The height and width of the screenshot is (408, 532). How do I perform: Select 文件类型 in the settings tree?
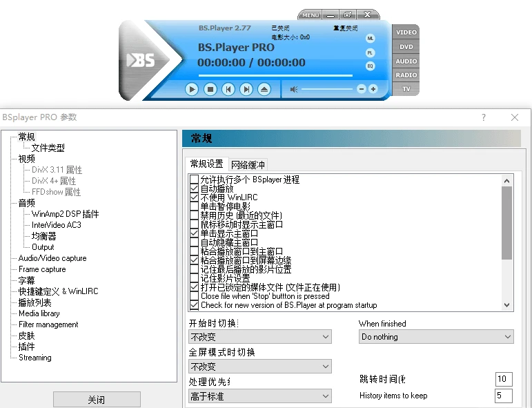point(48,148)
